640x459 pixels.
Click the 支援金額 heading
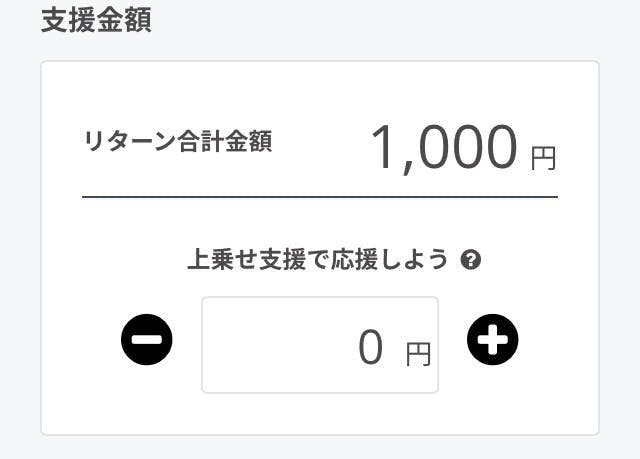coord(96,20)
